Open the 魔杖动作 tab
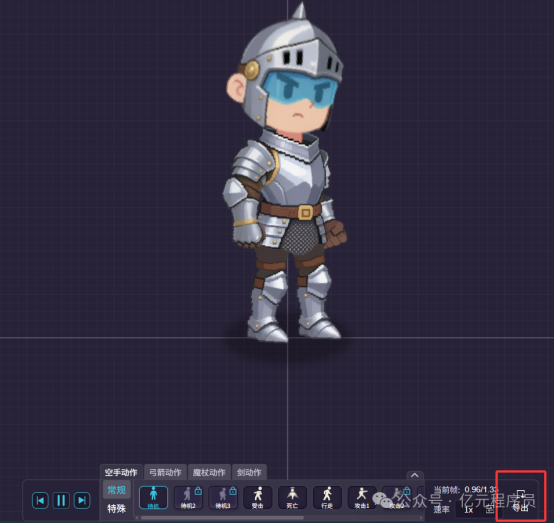 coord(209,472)
